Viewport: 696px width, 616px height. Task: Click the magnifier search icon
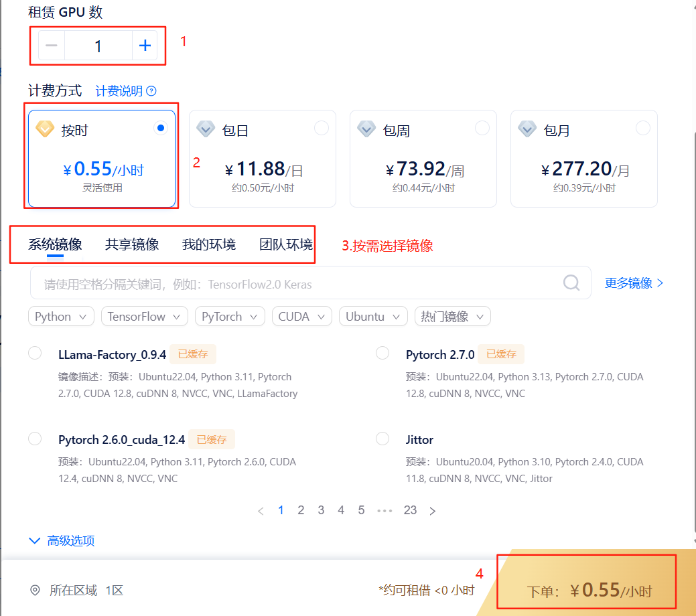coord(571,283)
